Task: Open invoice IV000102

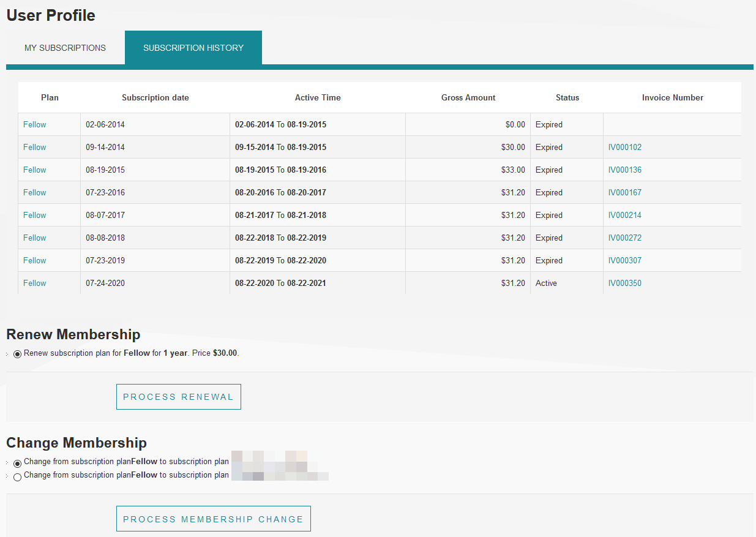Action: click(x=625, y=147)
